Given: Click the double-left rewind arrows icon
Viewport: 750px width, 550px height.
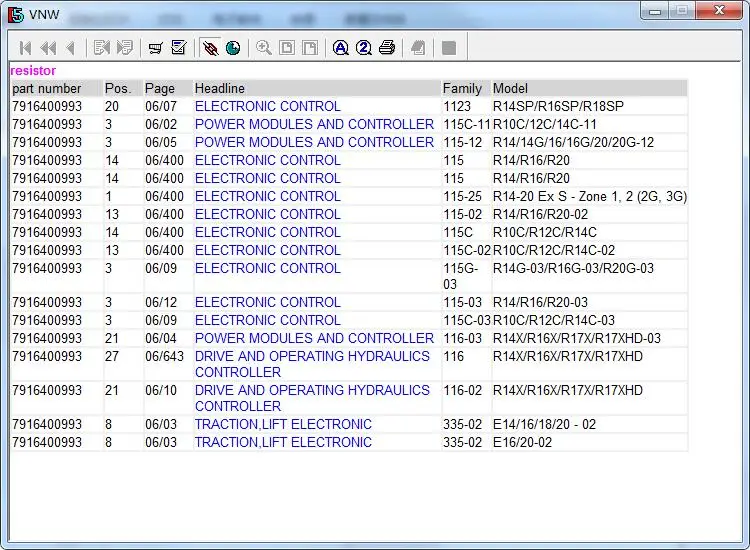Looking at the screenshot, I should pyautogui.click(x=48, y=48).
